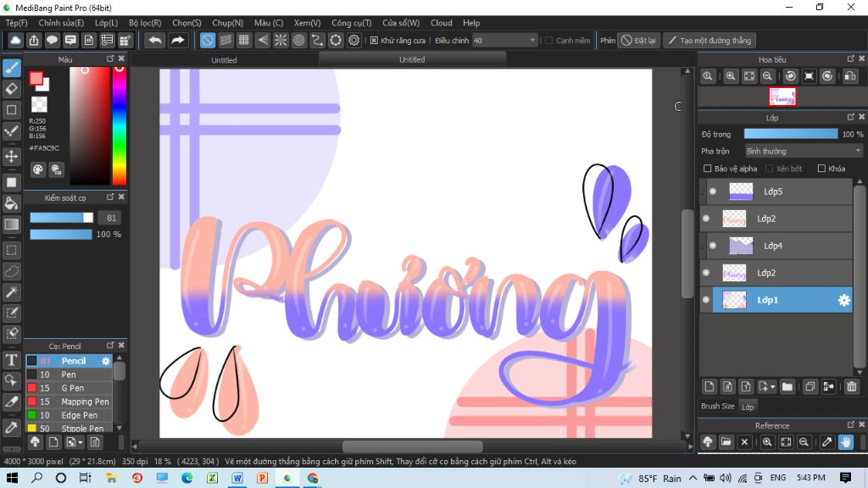The height and width of the screenshot is (488, 868).
Task: Open the Cửa sổ(W) menu
Action: click(x=401, y=23)
